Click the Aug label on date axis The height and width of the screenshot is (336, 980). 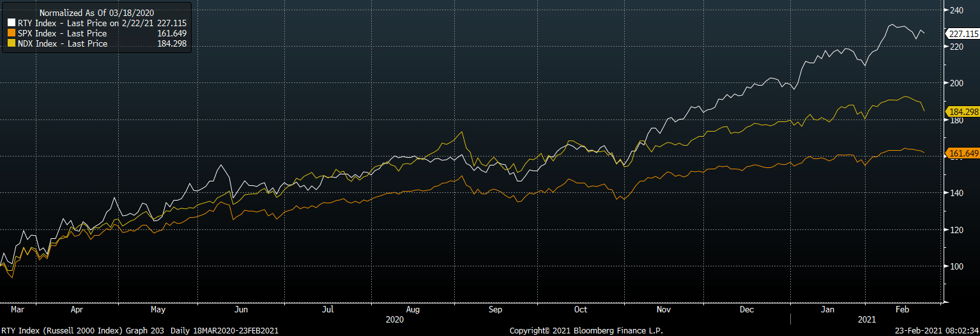pos(413,309)
